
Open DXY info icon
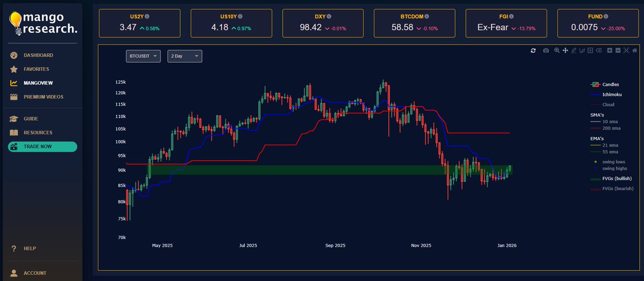click(x=328, y=17)
